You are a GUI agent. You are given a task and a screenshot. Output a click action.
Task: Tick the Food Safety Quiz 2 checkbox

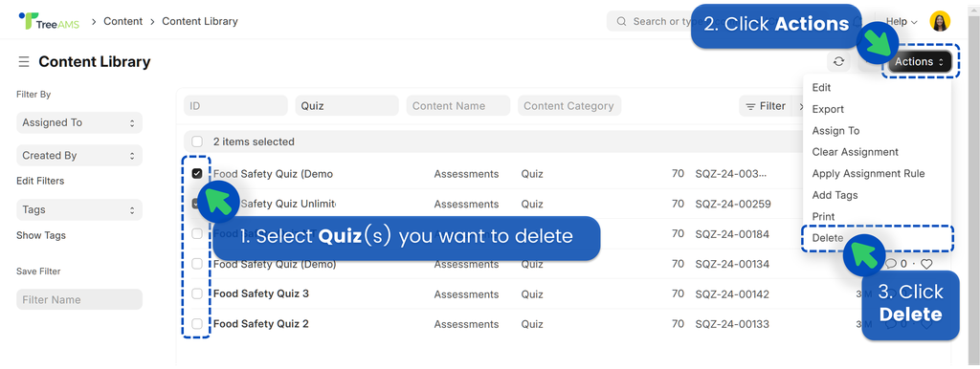click(197, 323)
